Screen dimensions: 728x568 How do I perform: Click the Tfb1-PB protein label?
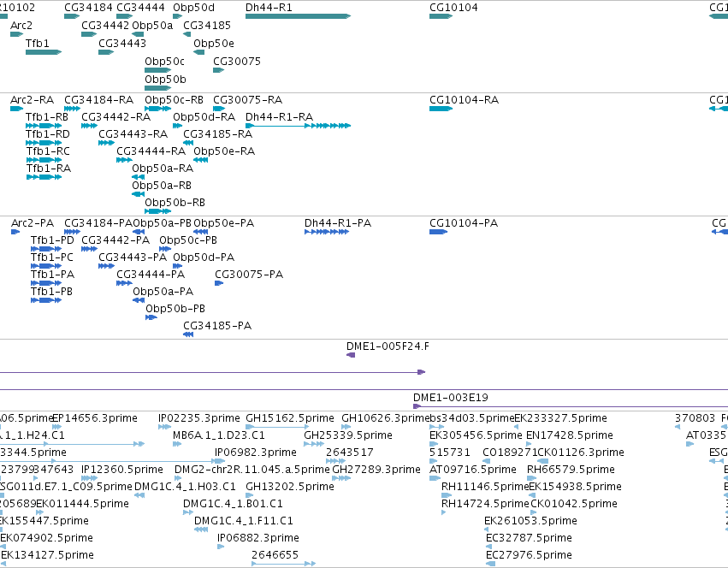[51, 291]
